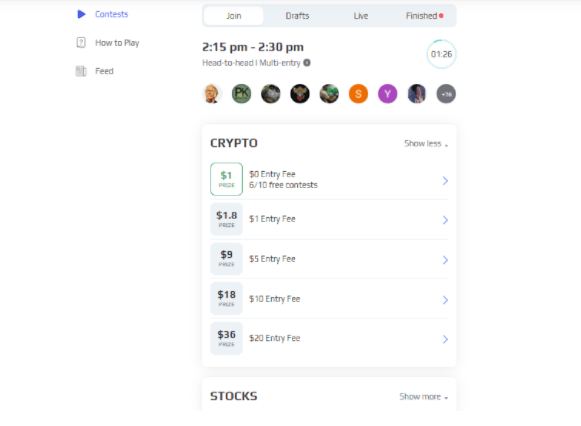Screen dimensions: 581x426
Task: Switch to the Live tab
Action: click(x=361, y=16)
